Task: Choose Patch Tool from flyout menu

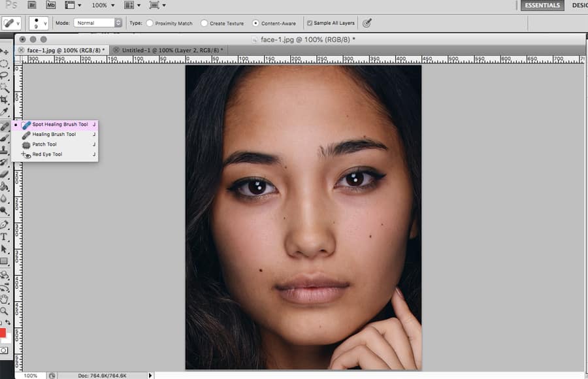Action: [44, 144]
